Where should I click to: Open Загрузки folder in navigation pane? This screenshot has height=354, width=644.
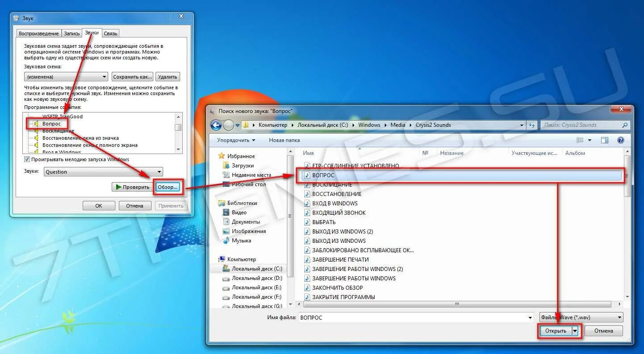pyautogui.click(x=243, y=166)
